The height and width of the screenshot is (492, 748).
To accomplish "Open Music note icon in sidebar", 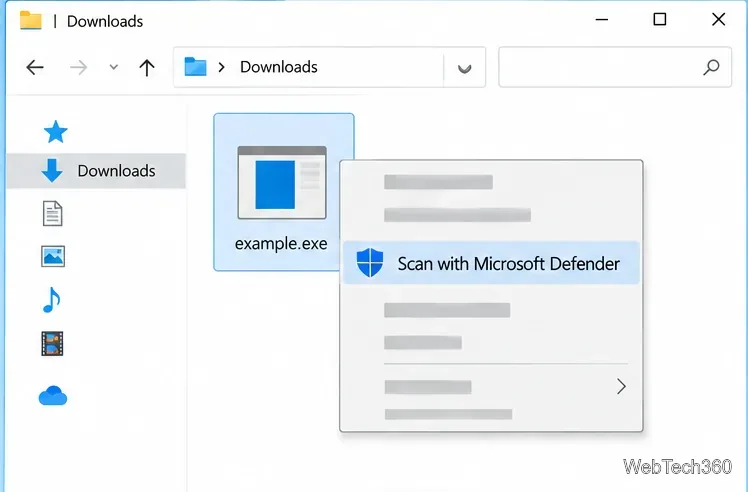I will (x=52, y=300).
